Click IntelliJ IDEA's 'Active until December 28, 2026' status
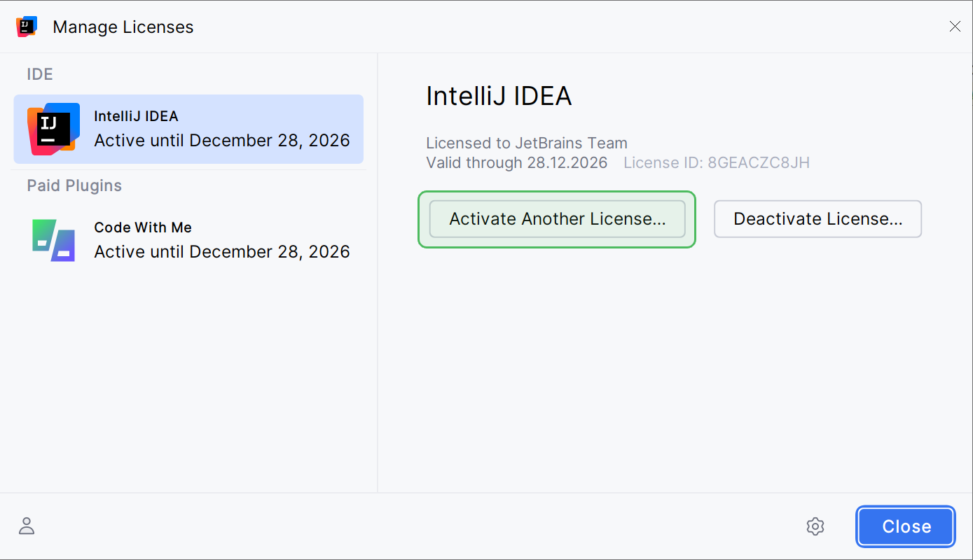 tap(222, 140)
